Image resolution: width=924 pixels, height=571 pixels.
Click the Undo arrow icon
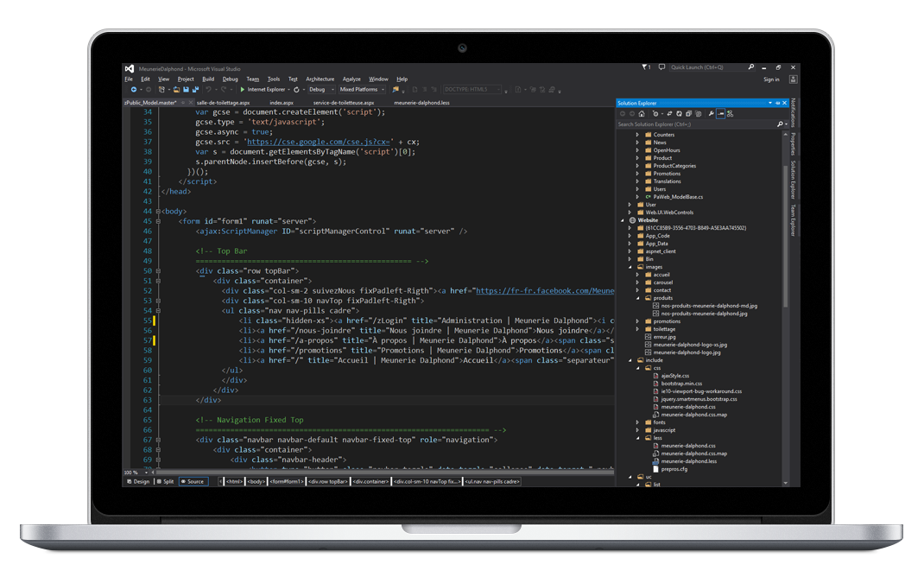[x=209, y=90]
